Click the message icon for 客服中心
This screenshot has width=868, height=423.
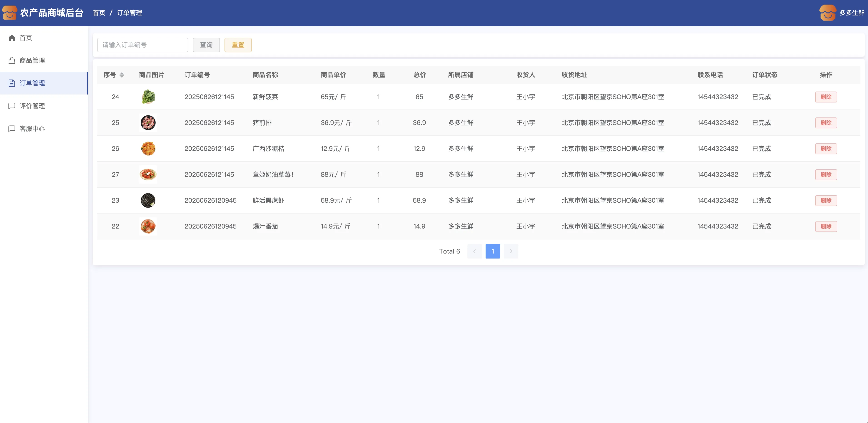point(12,129)
